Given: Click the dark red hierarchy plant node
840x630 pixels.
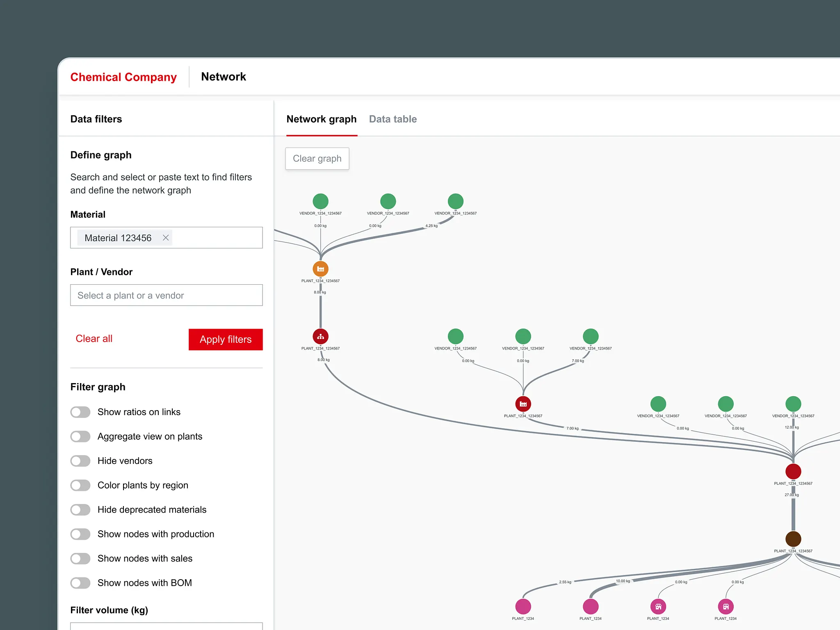Looking at the screenshot, I should click(320, 336).
